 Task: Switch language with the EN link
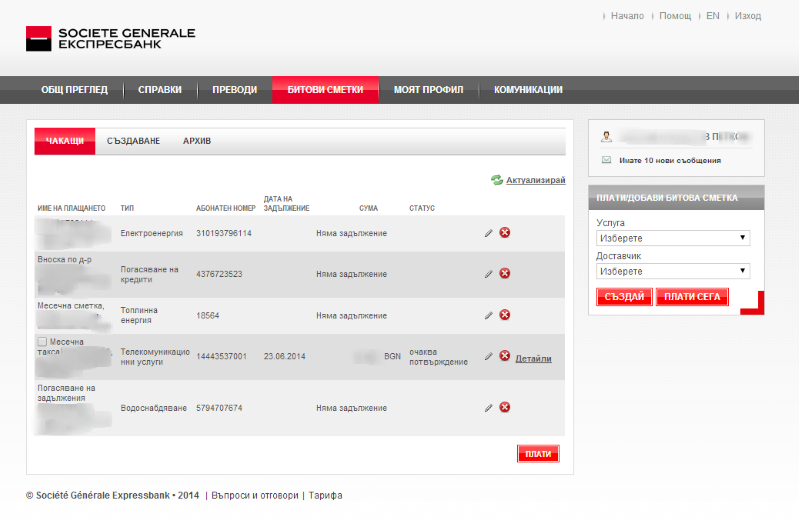coord(712,16)
